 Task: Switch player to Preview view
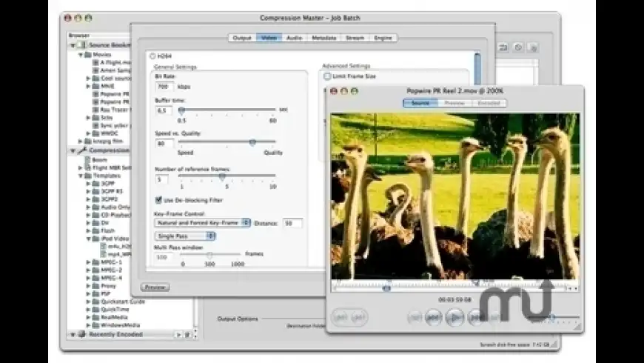pos(455,103)
